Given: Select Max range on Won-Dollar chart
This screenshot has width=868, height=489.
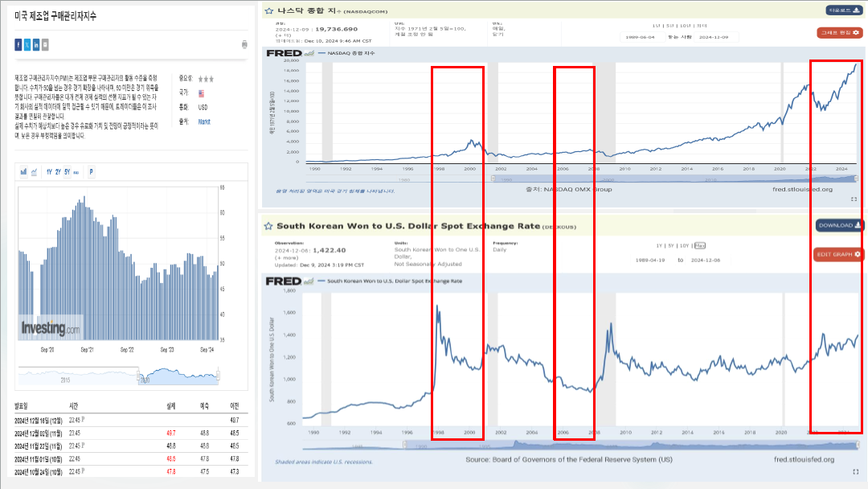Looking at the screenshot, I should [x=700, y=245].
